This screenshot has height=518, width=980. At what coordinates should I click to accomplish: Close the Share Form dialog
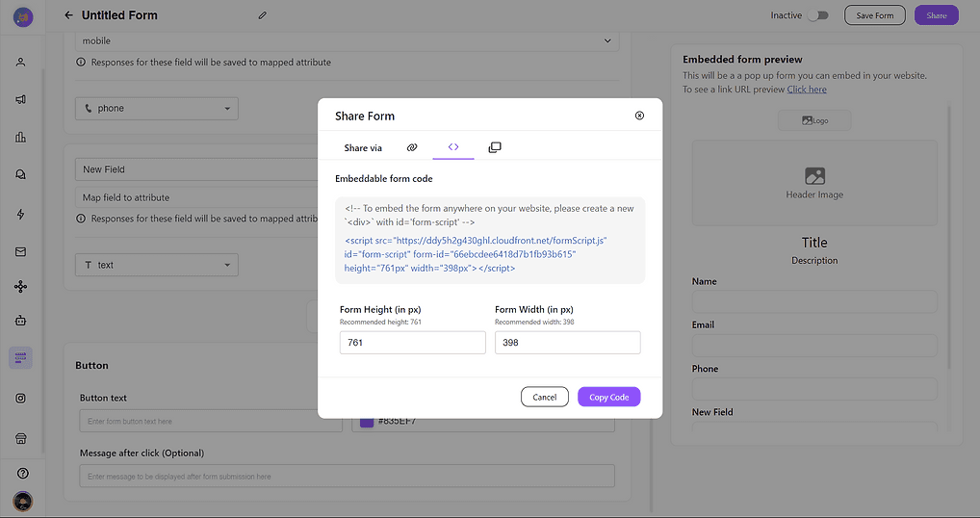click(x=639, y=116)
